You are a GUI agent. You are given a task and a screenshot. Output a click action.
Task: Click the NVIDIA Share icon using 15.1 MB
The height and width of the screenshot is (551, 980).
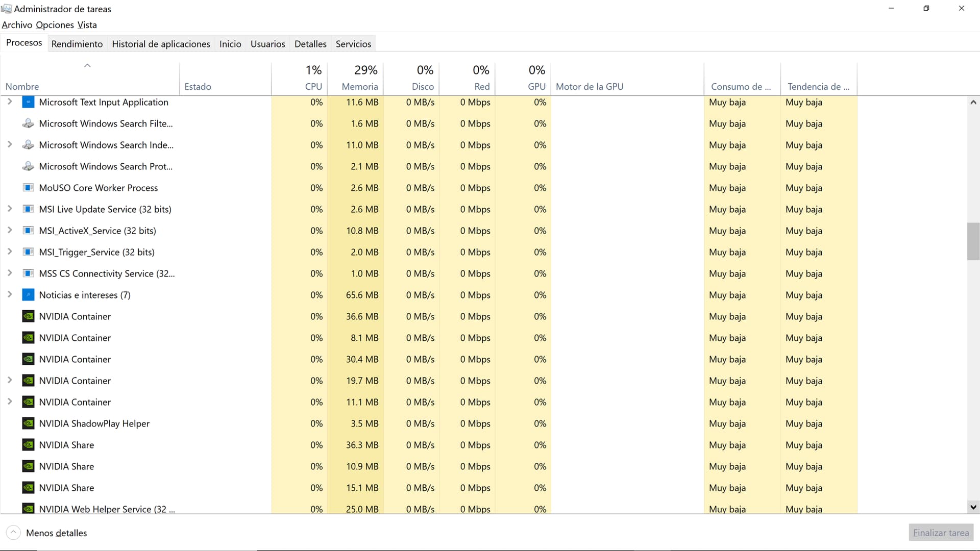click(29, 488)
